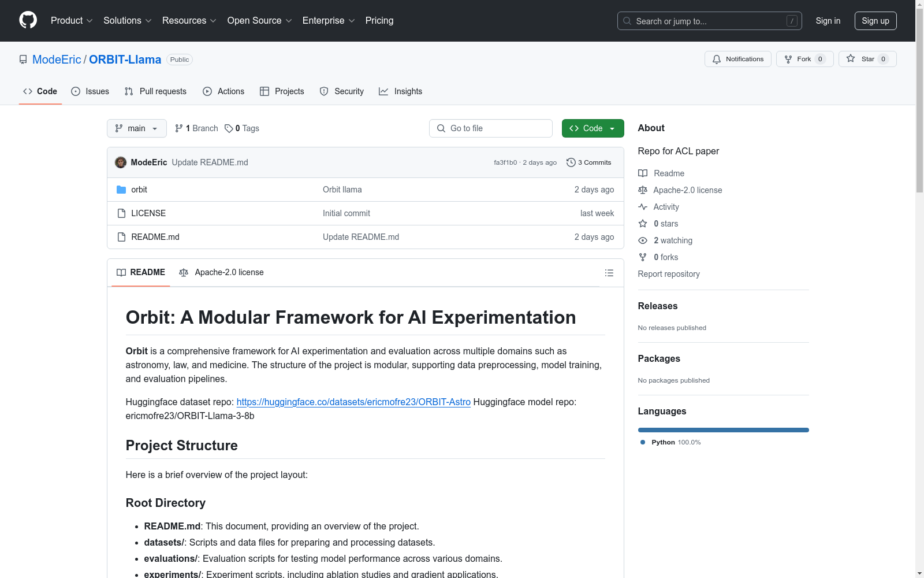Click the LICENSE file icon

121,213
